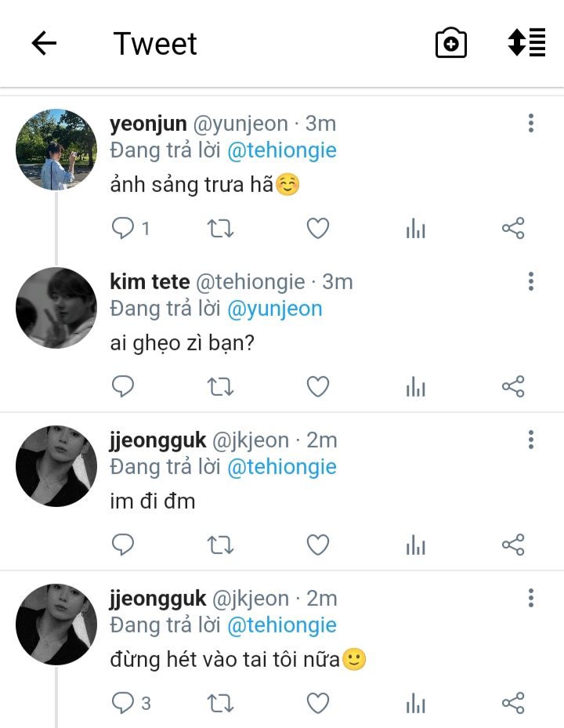The height and width of the screenshot is (728, 564).
Task: Like jjeongguk's 'im đi đm' tweet
Action: [318, 545]
